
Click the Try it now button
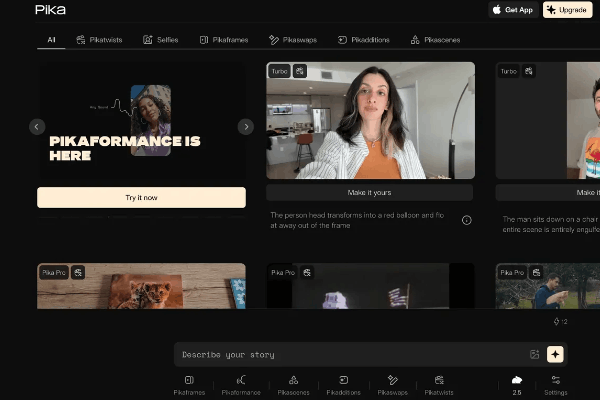point(142,198)
